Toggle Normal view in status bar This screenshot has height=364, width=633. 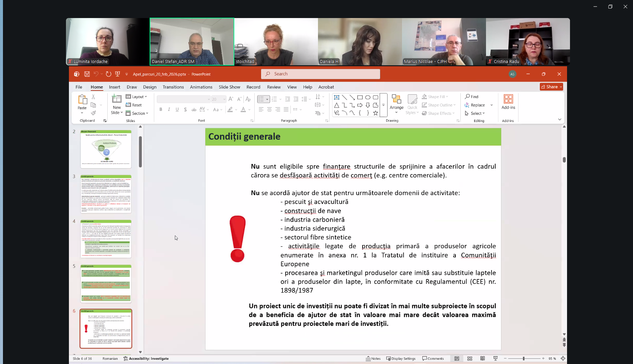[x=456, y=358]
